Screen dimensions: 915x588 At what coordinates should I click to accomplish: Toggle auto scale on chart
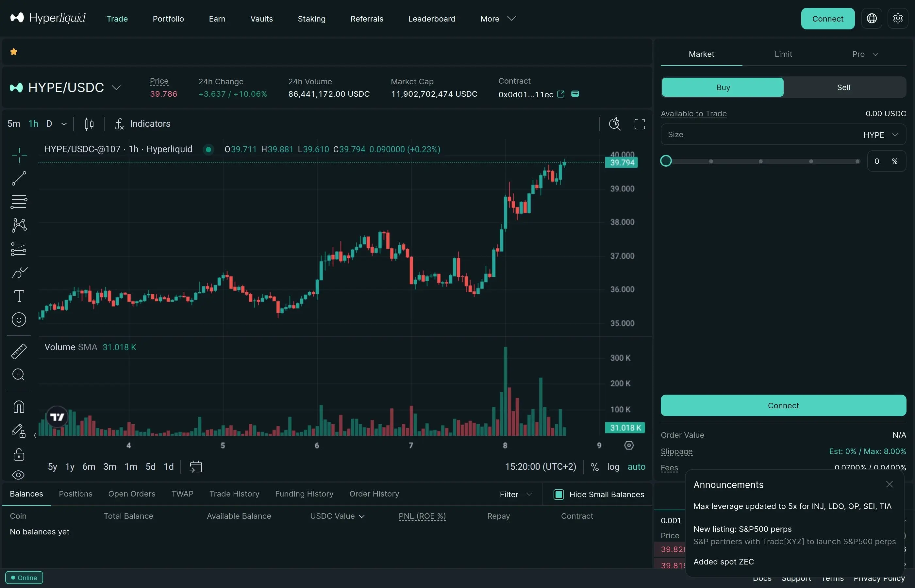tap(637, 467)
